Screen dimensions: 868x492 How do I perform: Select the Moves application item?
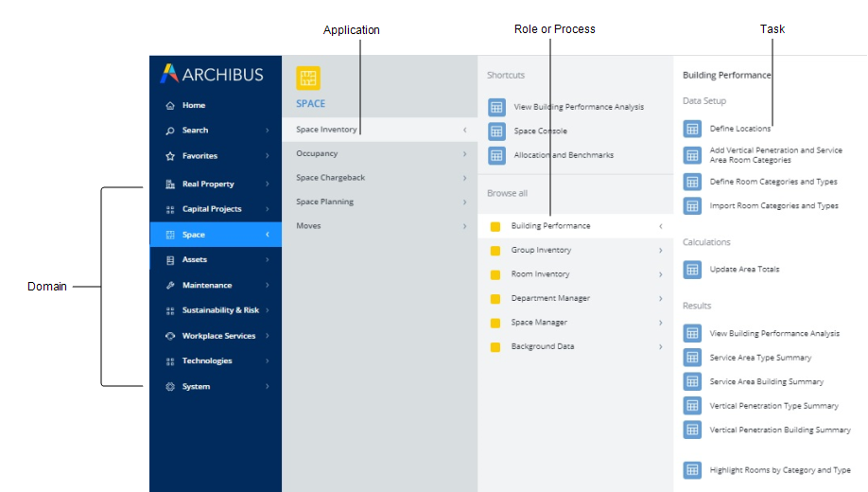pyautogui.click(x=308, y=226)
